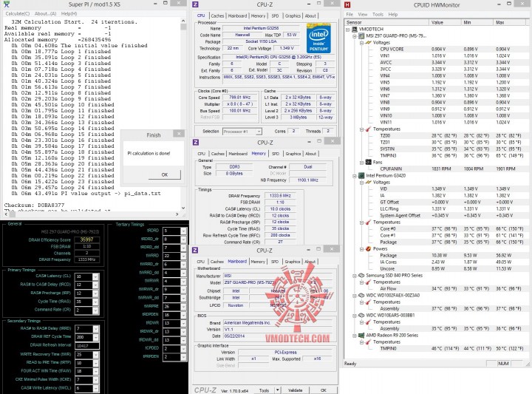Image resolution: width=532 pixels, height=394 pixels.
Task: Click OK in the Finish dialog
Action: [x=165, y=174]
